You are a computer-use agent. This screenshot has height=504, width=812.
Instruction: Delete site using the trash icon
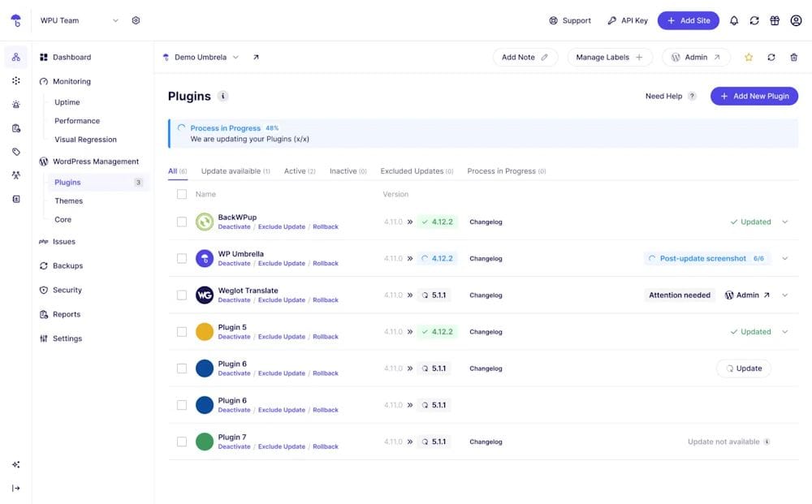click(793, 58)
